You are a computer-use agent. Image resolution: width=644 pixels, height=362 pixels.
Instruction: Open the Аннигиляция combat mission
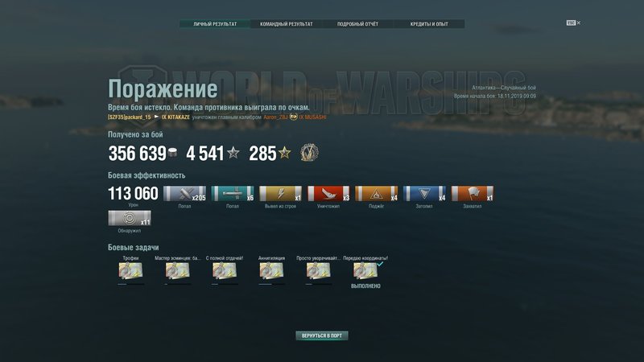(271, 270)
